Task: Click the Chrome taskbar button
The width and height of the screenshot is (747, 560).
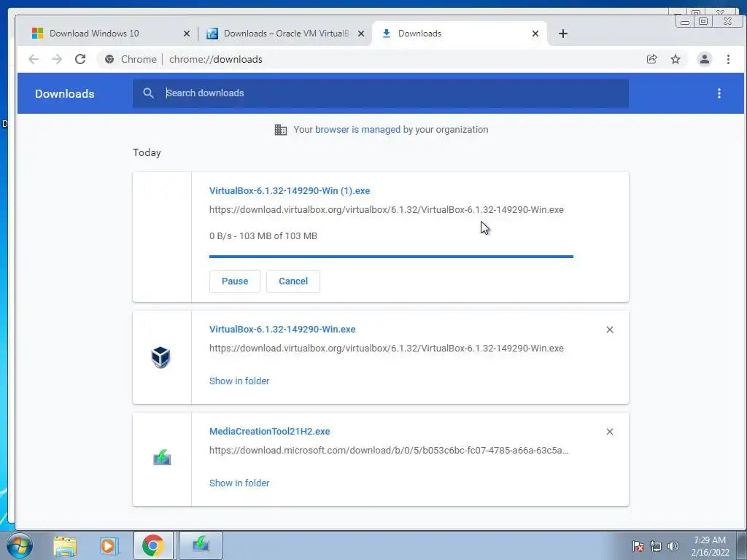Action: (153, 545)
